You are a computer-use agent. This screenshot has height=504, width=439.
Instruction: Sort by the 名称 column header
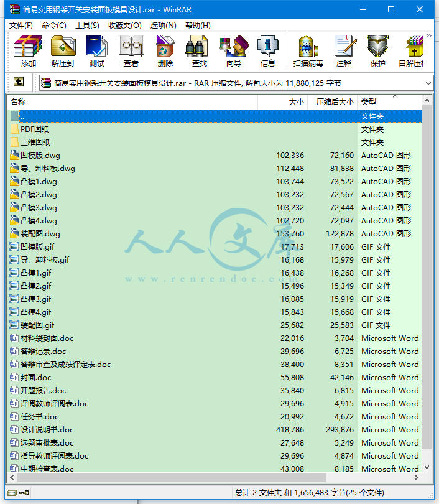132,102
